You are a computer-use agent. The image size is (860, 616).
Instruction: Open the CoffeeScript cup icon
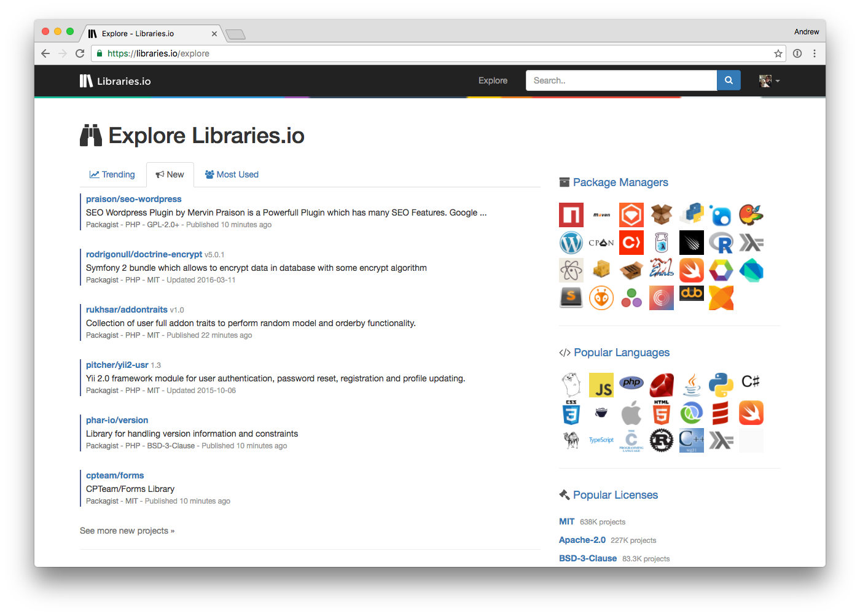tap(601, 413)
